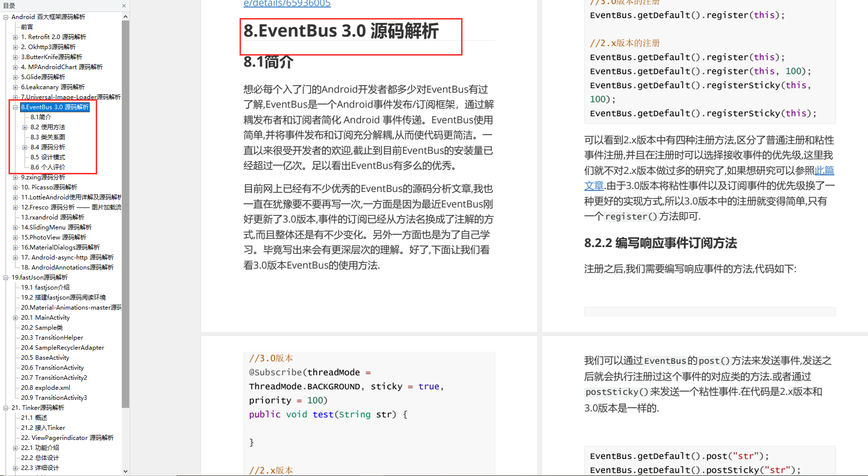Image resolution: width=868 pixels, height=476 pixels.
Task: Open bookmark 3.ButterKnife源码解析
Action: (x=52, y=57)
